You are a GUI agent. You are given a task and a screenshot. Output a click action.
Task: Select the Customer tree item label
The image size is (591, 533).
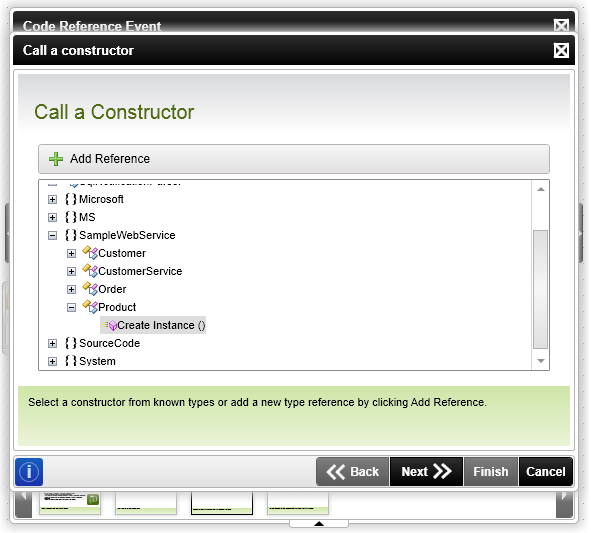[x=122, y=253]
